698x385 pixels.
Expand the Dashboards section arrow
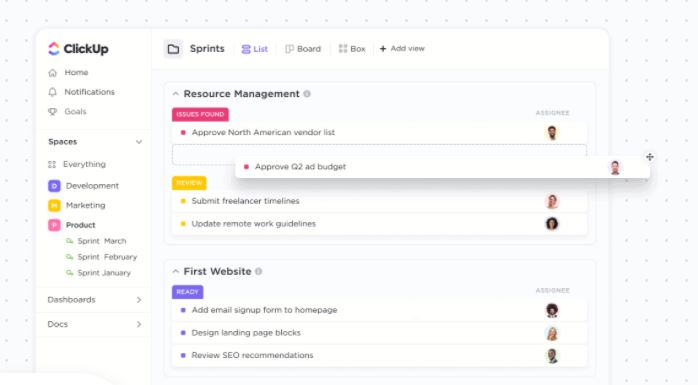point(139,300)
